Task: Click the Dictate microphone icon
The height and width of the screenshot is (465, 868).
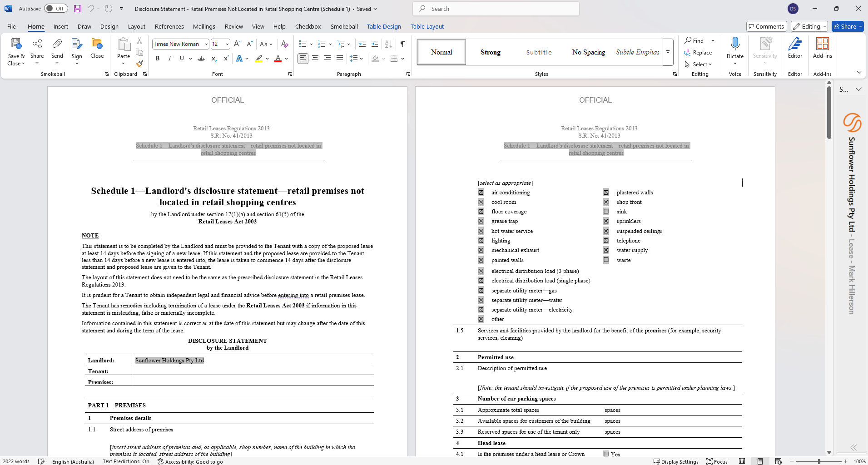Action: [735, 44]
